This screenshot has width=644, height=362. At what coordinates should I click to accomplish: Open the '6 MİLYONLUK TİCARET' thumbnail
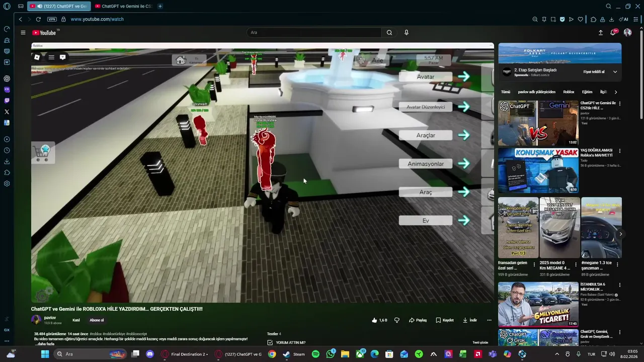tap(538, 304)
